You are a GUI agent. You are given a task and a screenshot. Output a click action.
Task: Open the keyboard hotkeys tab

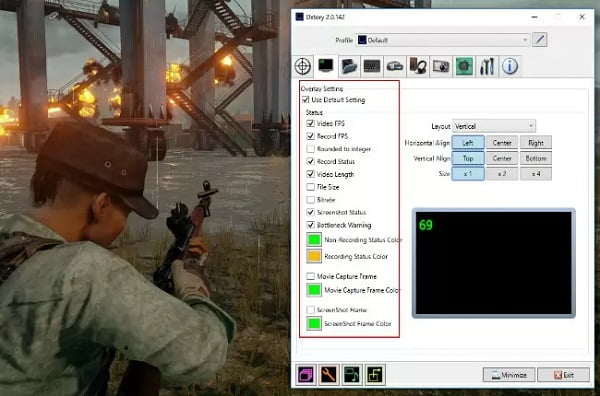point(372,66)
